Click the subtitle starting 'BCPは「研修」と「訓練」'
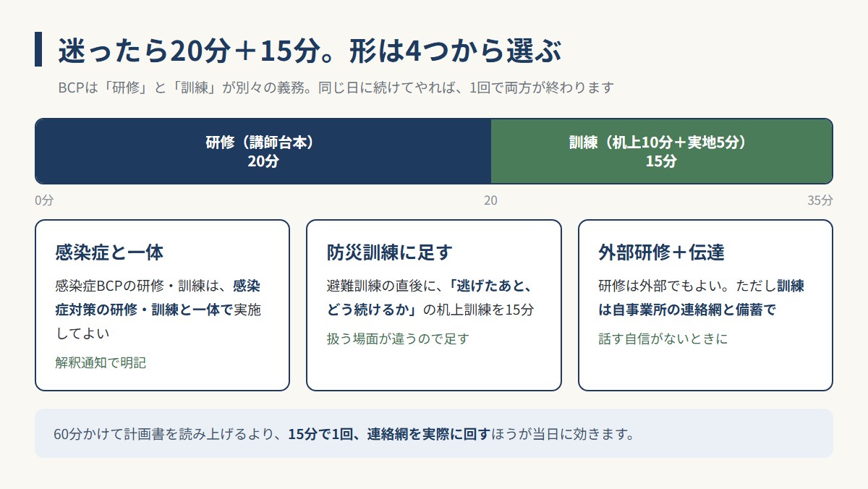 click(x=336, y=88)
